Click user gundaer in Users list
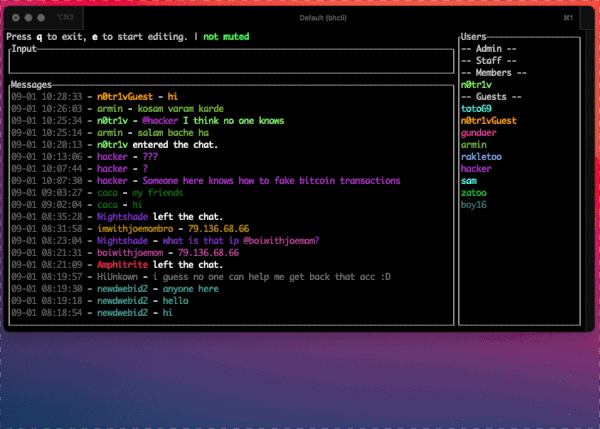Viewport: 600px width, 429px height. [x=479, y=132]
